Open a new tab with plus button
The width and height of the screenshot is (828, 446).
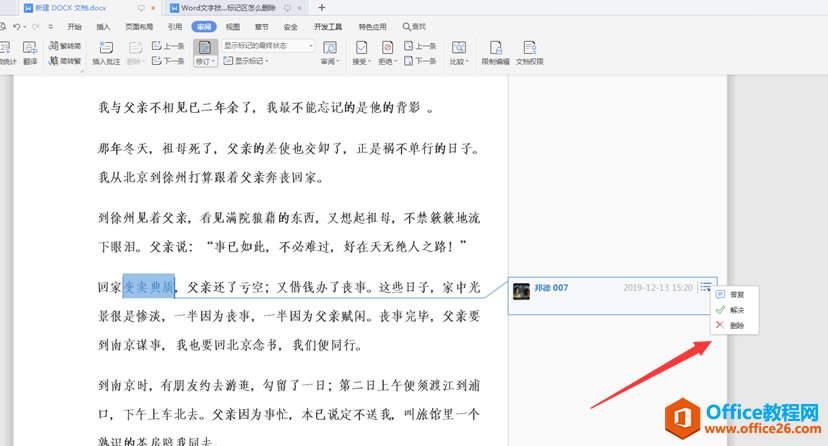[x=322, y=7]
